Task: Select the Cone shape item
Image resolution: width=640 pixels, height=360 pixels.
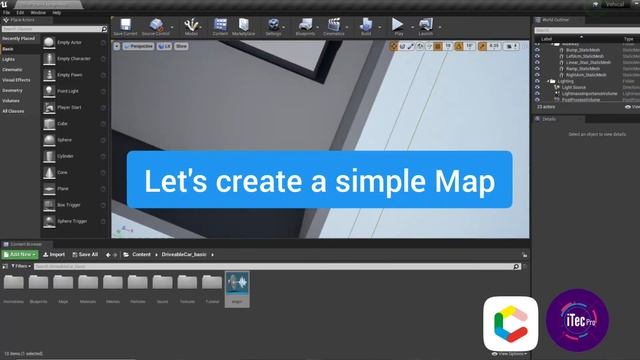Action: point(74,173)
